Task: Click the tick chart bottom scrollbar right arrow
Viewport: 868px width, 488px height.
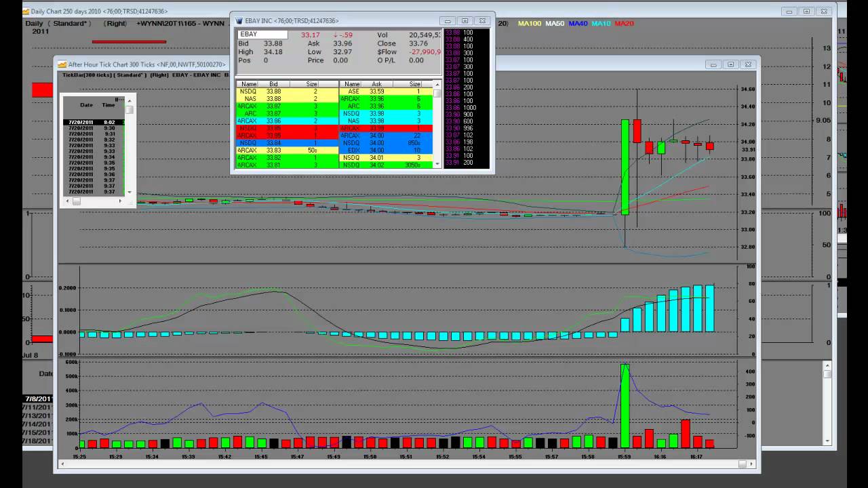Action: pyautogui.click(x=751, y=464)
